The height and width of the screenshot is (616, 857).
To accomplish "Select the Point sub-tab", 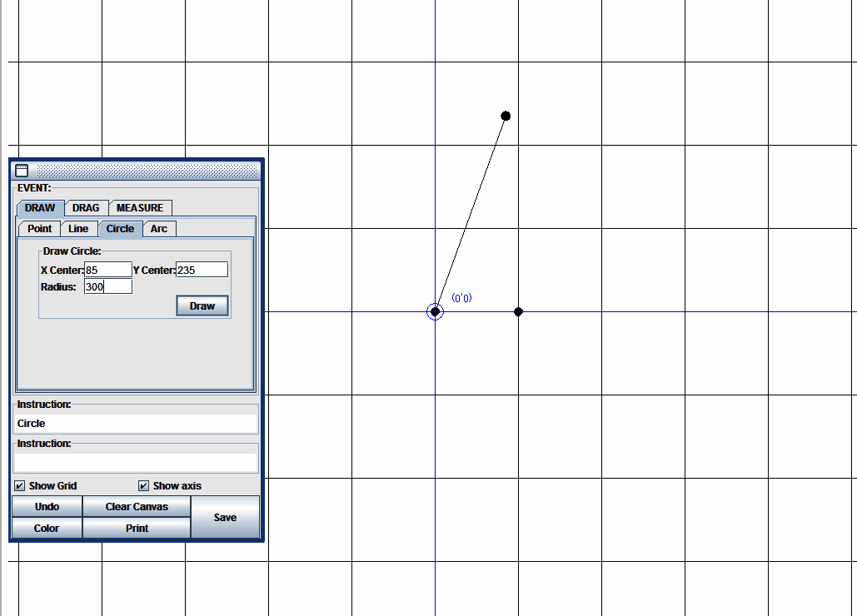I will (x=39, y=229).
